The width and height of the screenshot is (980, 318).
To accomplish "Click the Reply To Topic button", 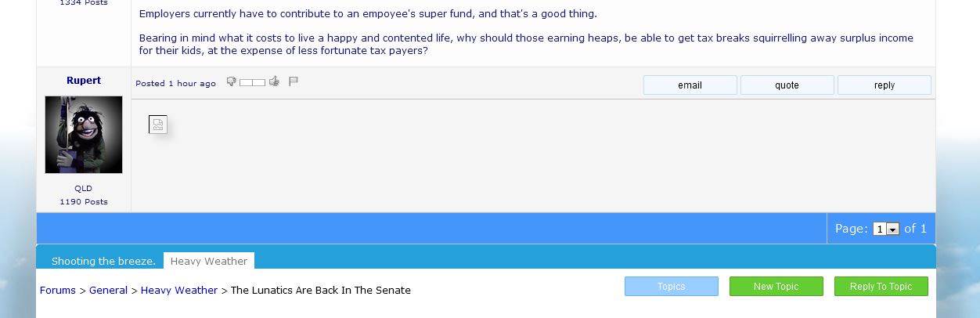I will tap(881, 287).
